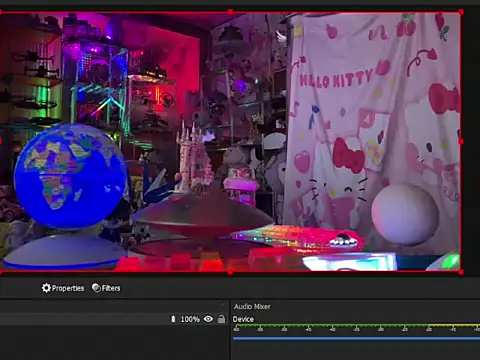The width and height of the screenshot is (480, 360).
Task: Click the bottom-right red resize handle of the source
Action: (461, 272)
